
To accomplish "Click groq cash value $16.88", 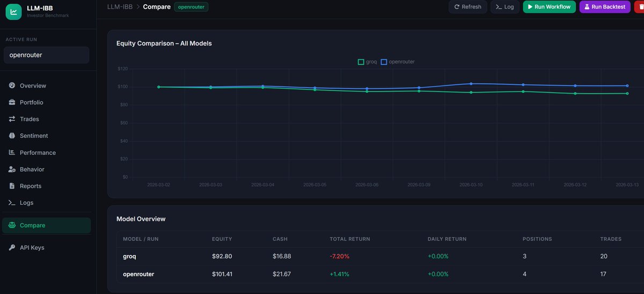I will [282, 256].
